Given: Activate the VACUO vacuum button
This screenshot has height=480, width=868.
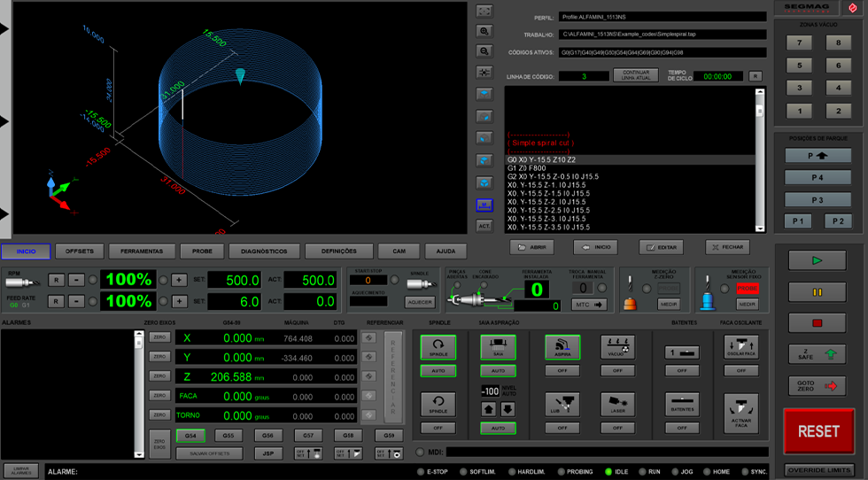Looking at the screenshot, I should pos(618,347).
